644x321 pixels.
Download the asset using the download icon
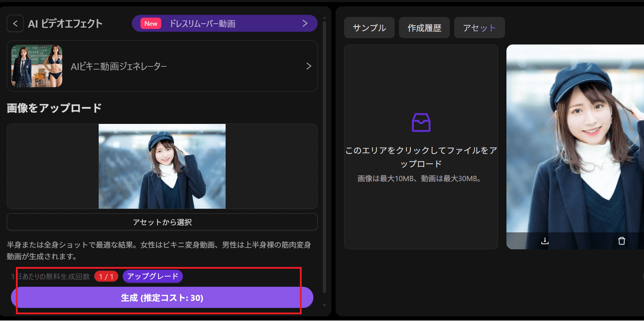coord(545,241)
